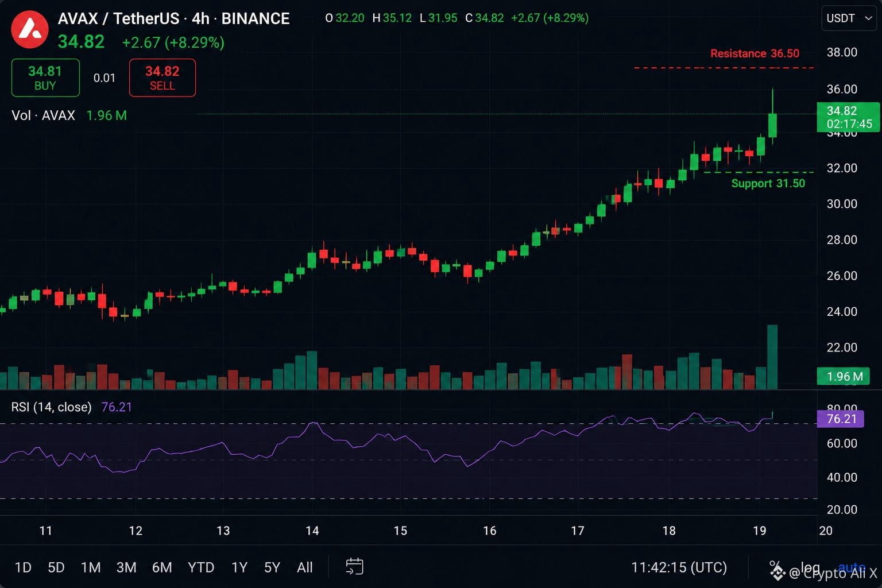Click the L 31.95 low value

coord(439,18)
